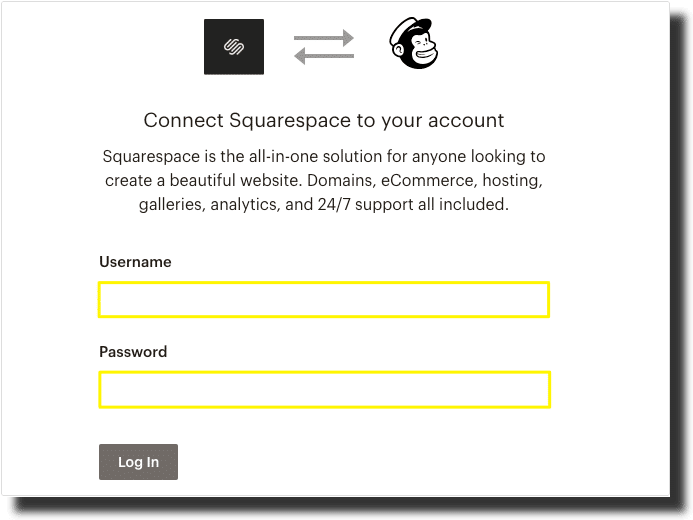Click 'Squarespace is the all-in-one solution' line

coord(324,156)
